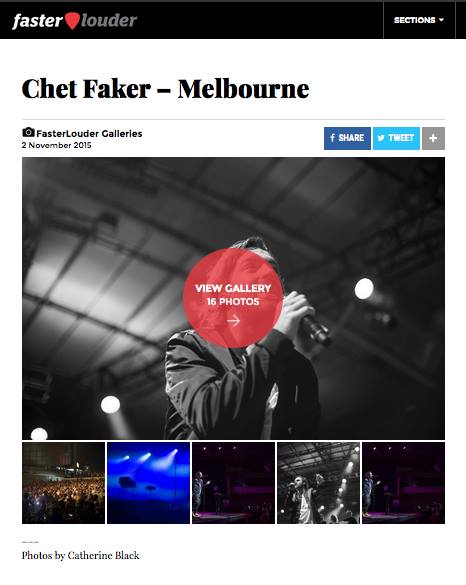Open the black-and-white singer thumbnail
This screenshot has width=466, height=585.
point(319,483)
